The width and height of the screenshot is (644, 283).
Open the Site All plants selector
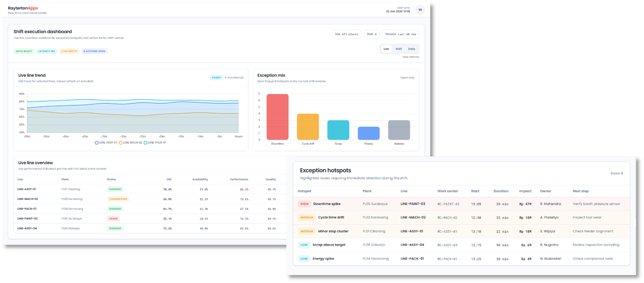tap(346, 34)
